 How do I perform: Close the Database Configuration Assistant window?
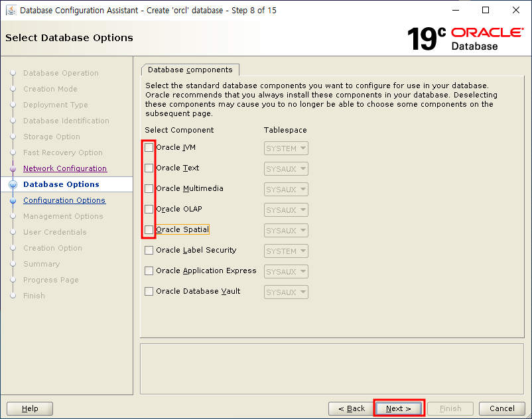[515, 10]
